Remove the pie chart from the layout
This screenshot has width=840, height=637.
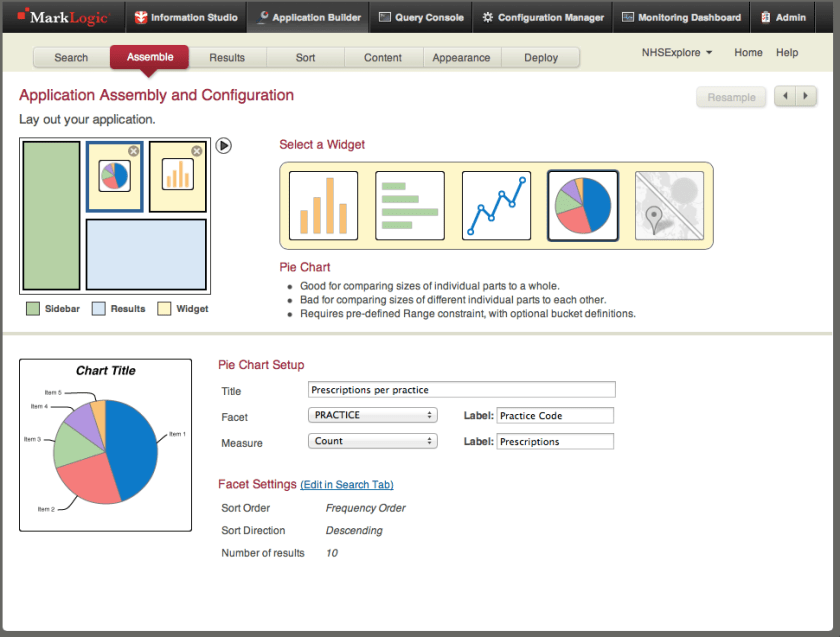tap(133, 150)
